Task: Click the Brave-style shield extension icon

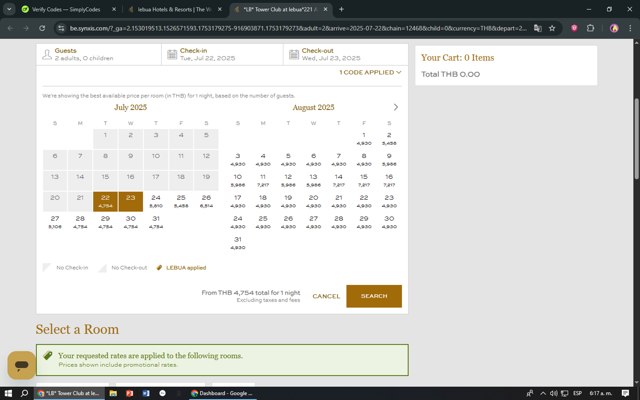Action: click(574, 28)
